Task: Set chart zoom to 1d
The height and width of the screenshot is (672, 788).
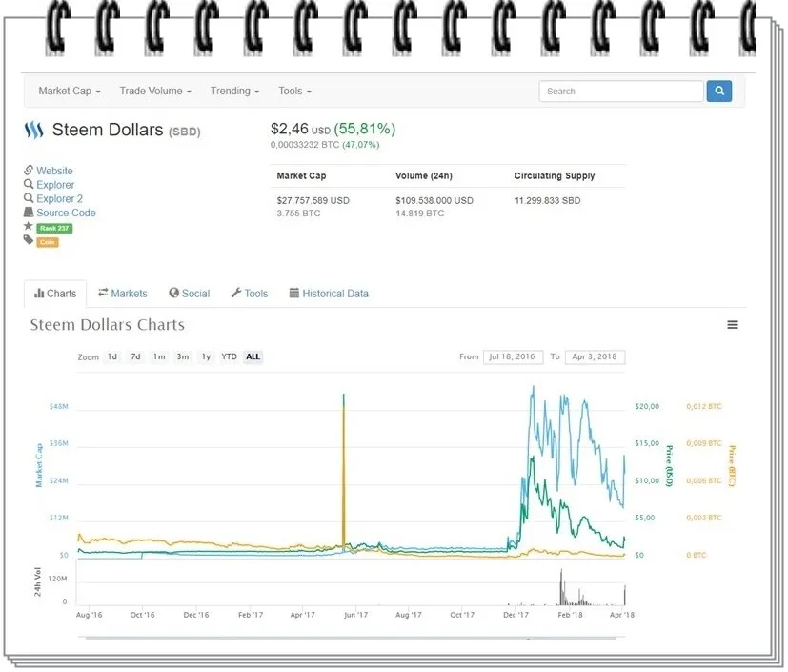Action: point(112,356)
